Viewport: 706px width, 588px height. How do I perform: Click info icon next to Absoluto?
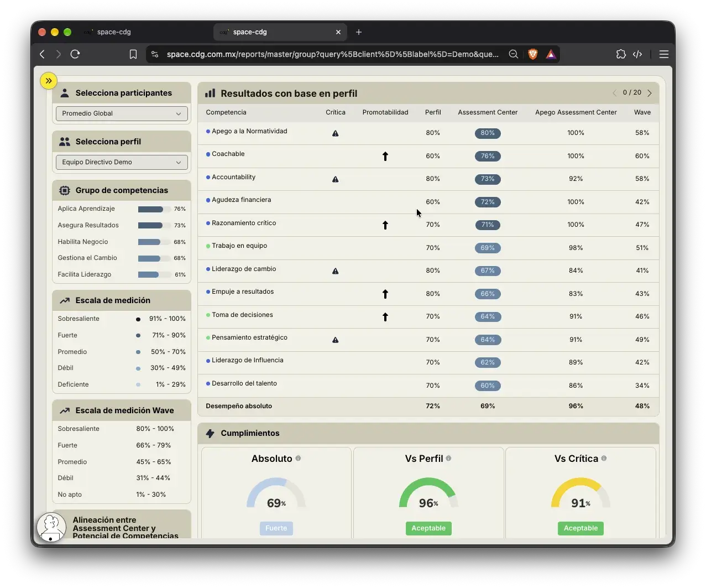coord(299,458)
